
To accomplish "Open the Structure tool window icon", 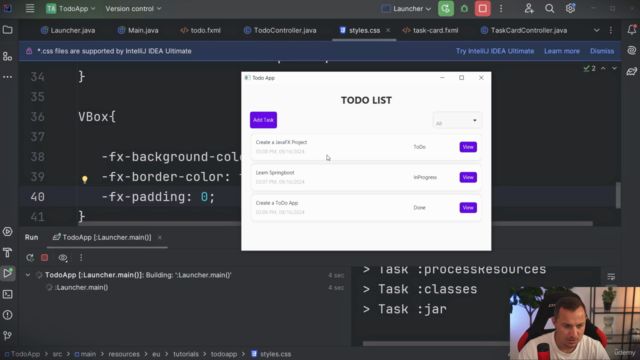I will click(7, 56).
